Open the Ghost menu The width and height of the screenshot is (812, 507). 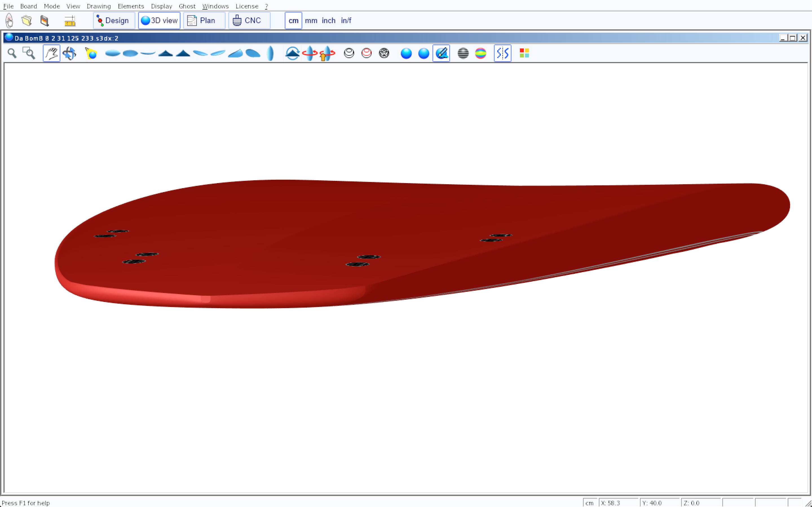(187, 6)
